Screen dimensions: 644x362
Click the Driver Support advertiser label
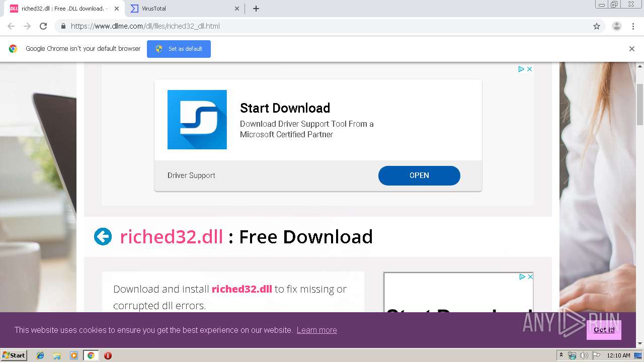191,175
